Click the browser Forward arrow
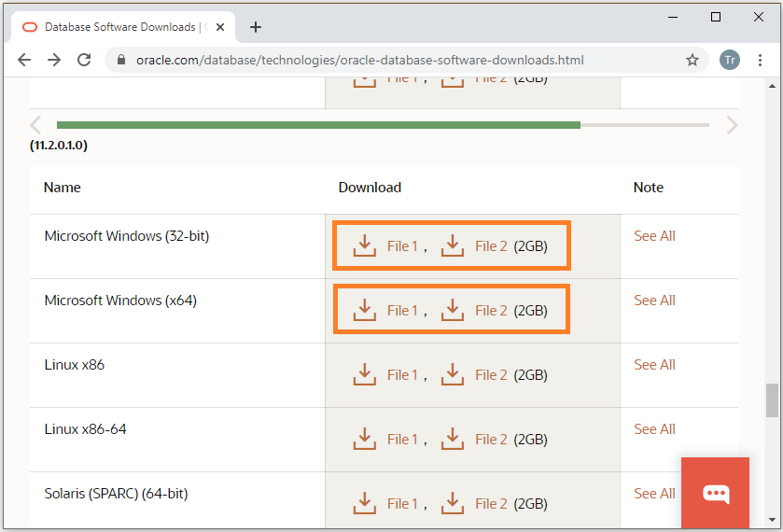 pyautogui.click(x=54, y=60)
